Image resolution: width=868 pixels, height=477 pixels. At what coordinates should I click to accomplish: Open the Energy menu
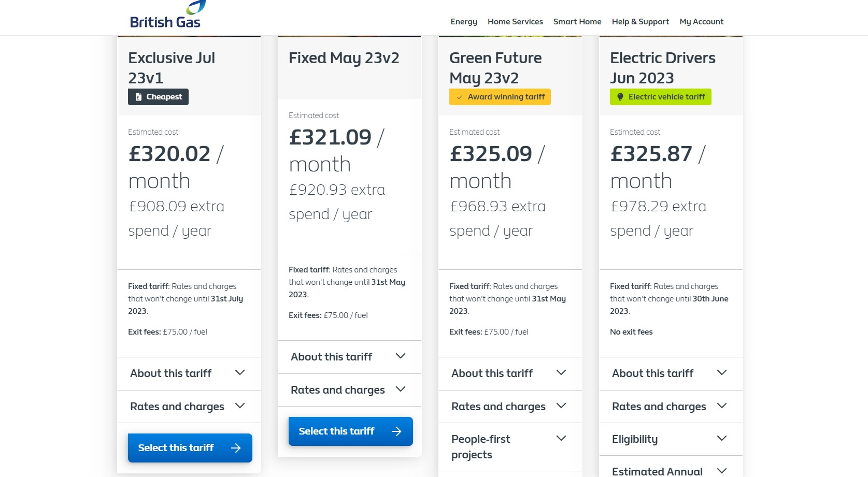pos(464,22)
